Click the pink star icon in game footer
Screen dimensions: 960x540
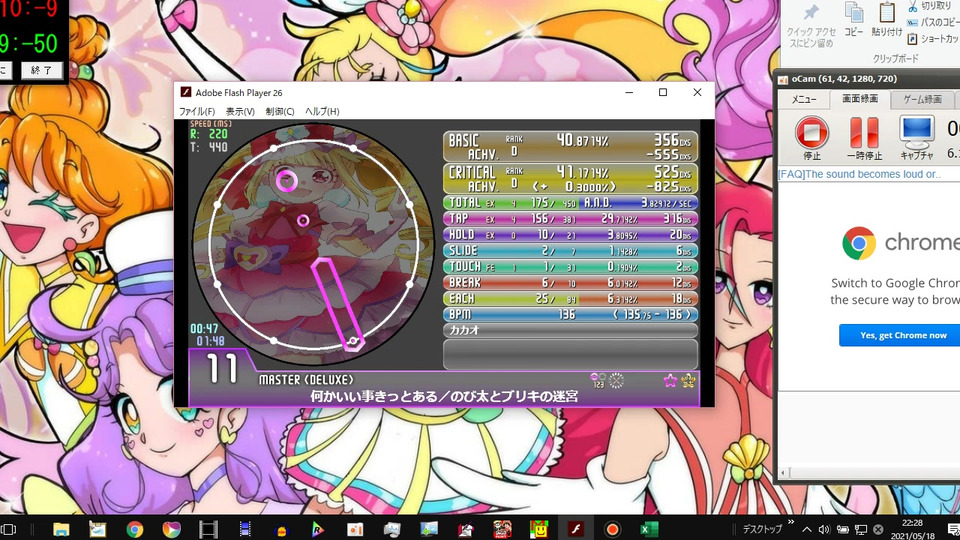pos(670,381)
